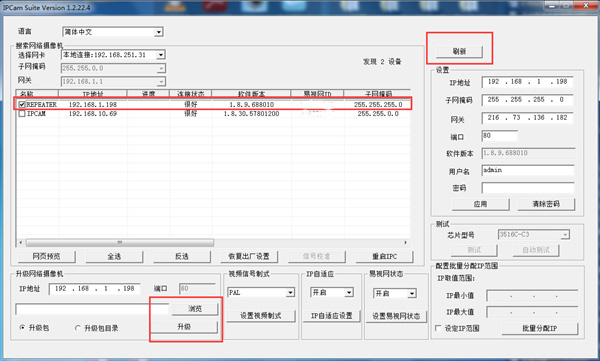The height and width of the screenshot is (361, 600).
Task: Click the device list horizontal scrollbar thumb
Action: tap(120, 243)
